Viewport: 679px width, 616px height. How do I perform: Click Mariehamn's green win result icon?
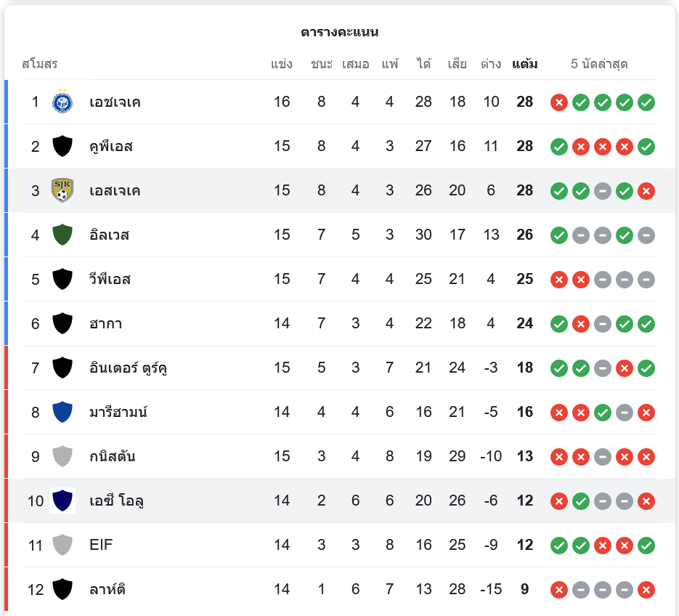click(x=602, y=413)
